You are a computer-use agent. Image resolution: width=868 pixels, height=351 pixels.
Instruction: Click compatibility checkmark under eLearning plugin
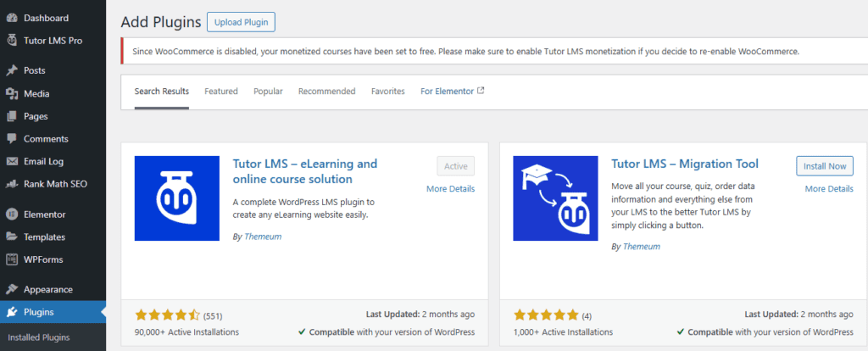pyautogui.click(x=302, y=332)
